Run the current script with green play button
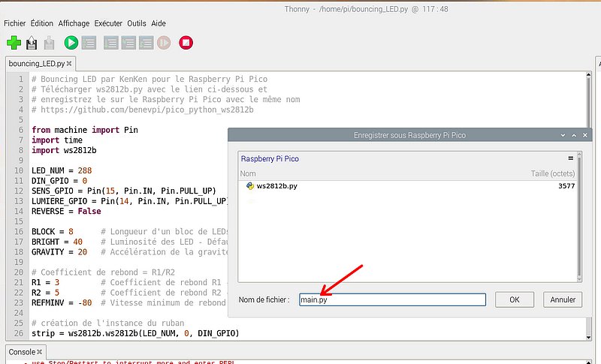The height and width of the screenshot is (364, 601). (71, 43)
